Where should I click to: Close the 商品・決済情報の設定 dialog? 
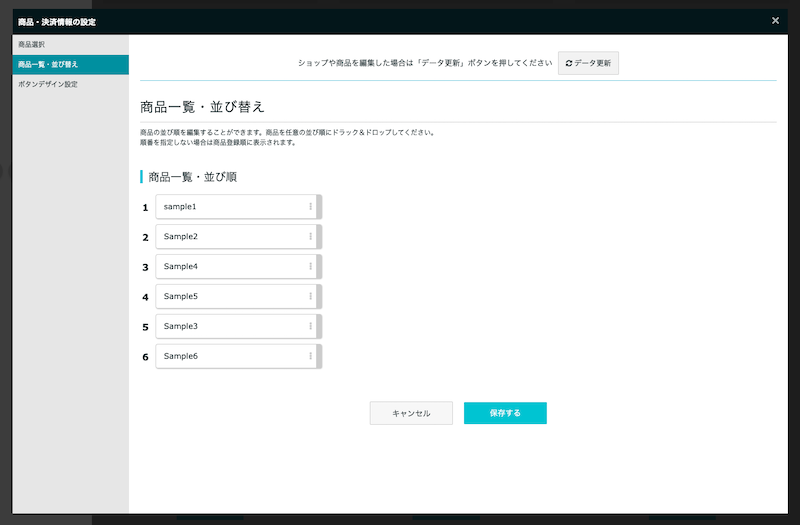coord(776,20)
